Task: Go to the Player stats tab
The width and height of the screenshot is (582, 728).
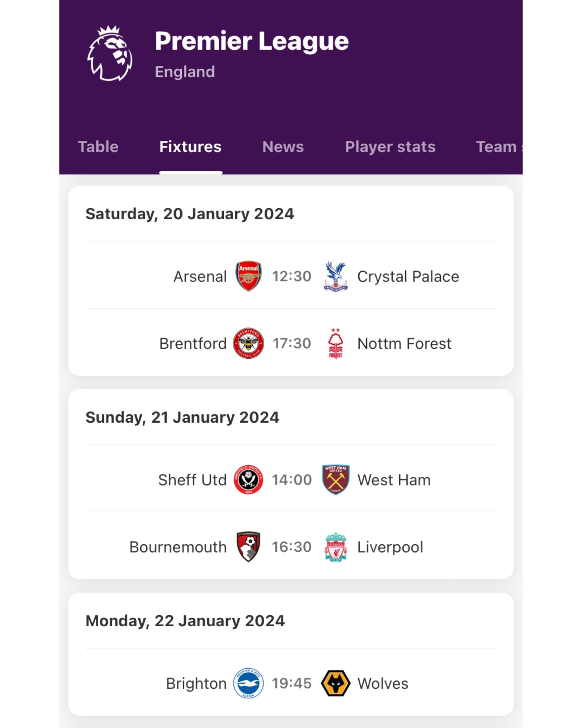Action: click(x=390, y=147)
